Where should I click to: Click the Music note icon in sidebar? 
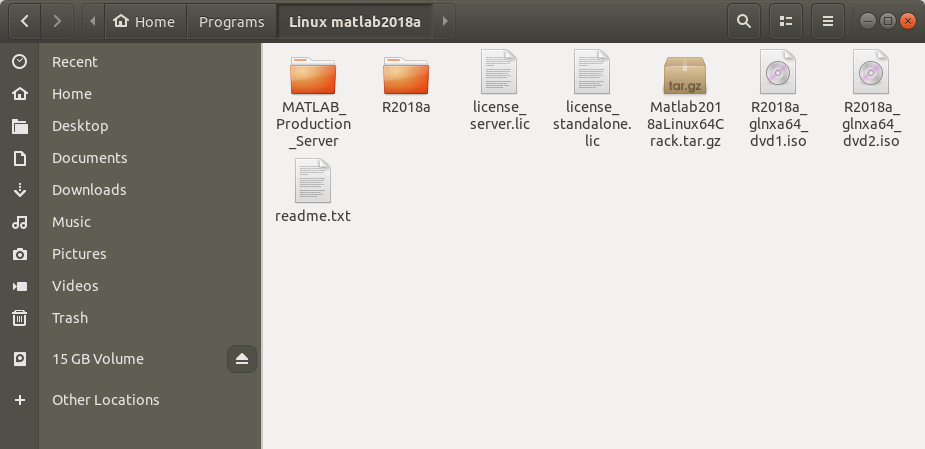tap(19, 222)
